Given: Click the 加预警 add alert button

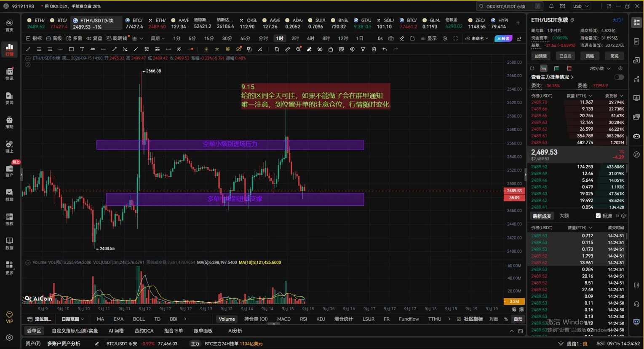Looking at the screenshot, I should [541, 56].
